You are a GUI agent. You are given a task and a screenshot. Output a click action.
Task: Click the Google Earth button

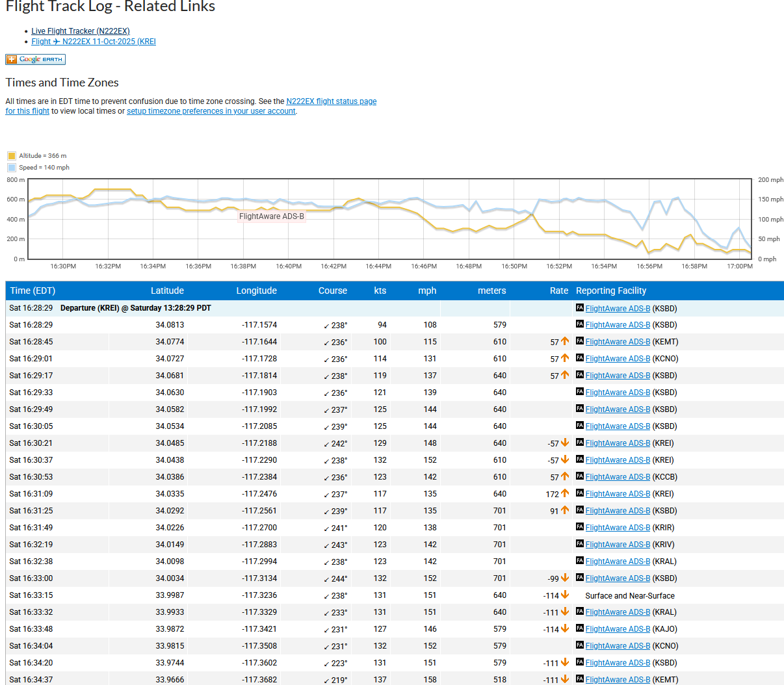coord(36,59)
